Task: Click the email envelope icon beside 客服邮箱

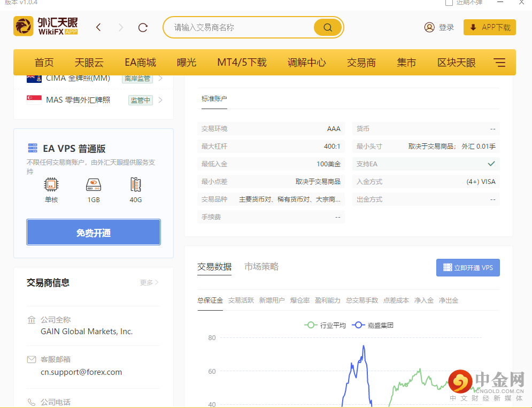Action: pyautogui.click(x=31, y=359)
